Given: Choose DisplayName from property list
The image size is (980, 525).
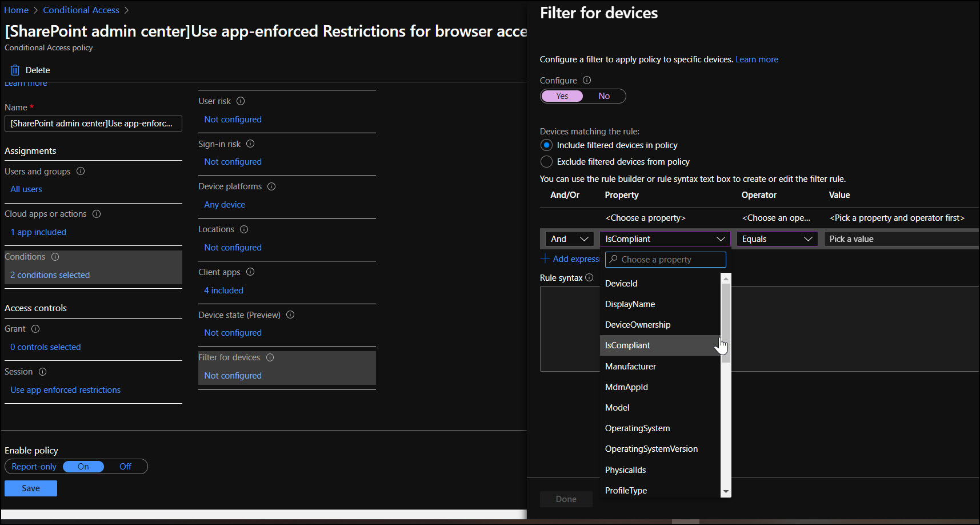Looking at the screenshot, I should (660, 304).
